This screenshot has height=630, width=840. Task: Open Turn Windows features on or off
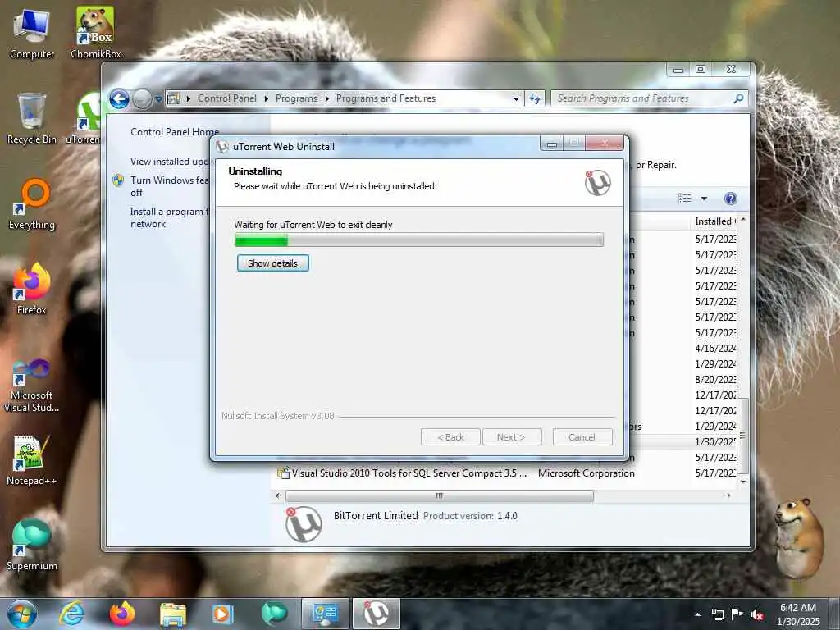point(169,186)
